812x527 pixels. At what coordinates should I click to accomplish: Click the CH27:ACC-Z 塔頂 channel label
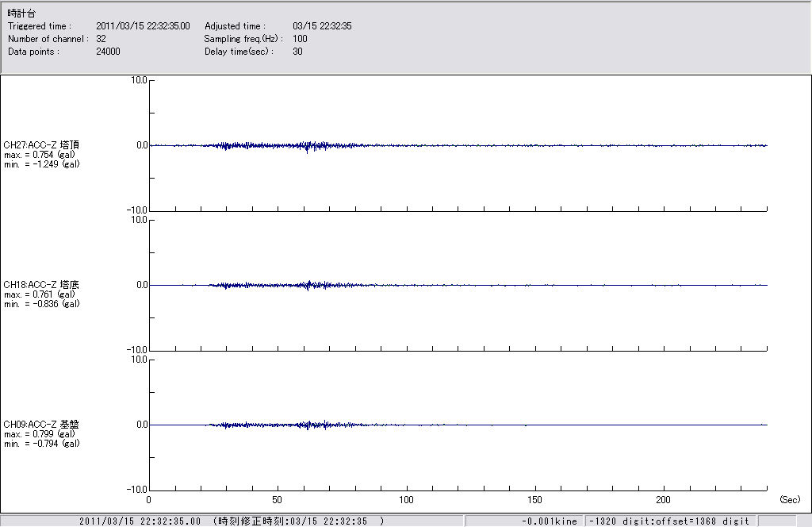pos(41,145)
